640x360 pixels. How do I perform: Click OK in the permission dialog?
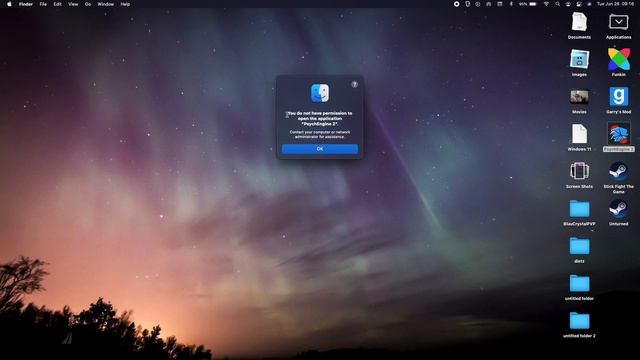pos(320,149)
